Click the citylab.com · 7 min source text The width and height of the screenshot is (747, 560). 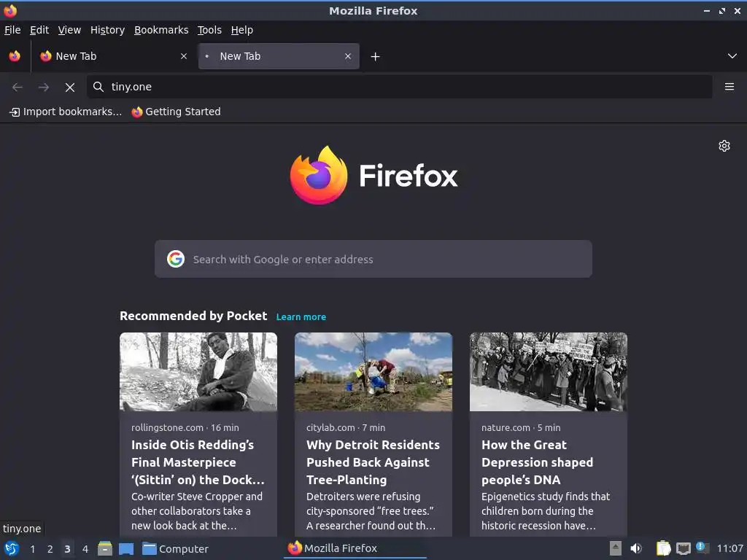[346, 427]
